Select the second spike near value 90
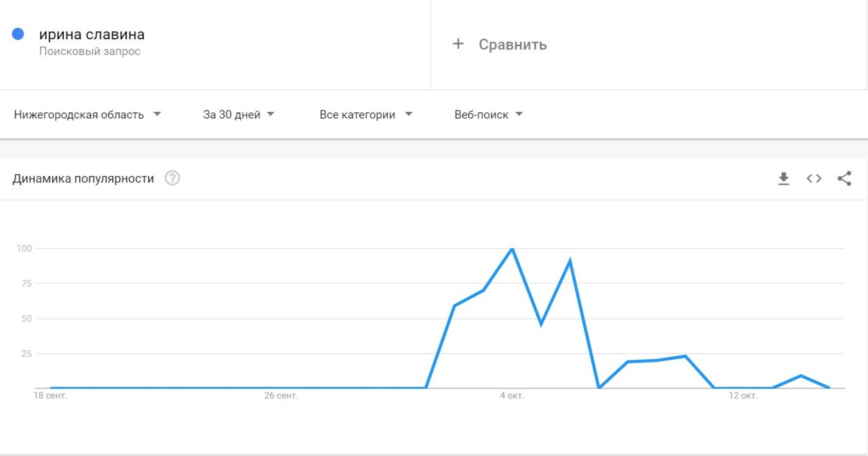The image size is (868, 456). (x=570, y=261)
